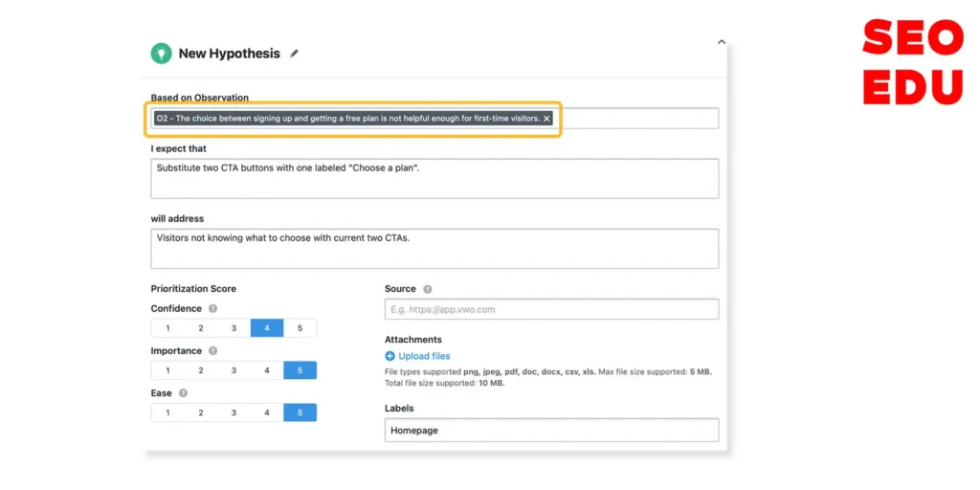Image resolution: width=980 pixels, height=490 pixels.
Task: Click the green lightbulb hypothesis icon
Action: click(161, 54)
